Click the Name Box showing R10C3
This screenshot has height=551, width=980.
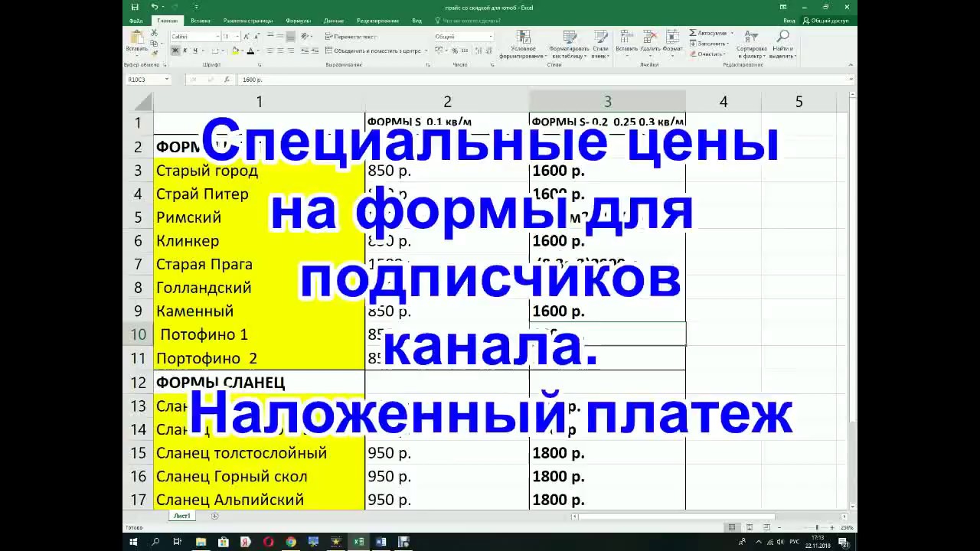coord(148,80)
